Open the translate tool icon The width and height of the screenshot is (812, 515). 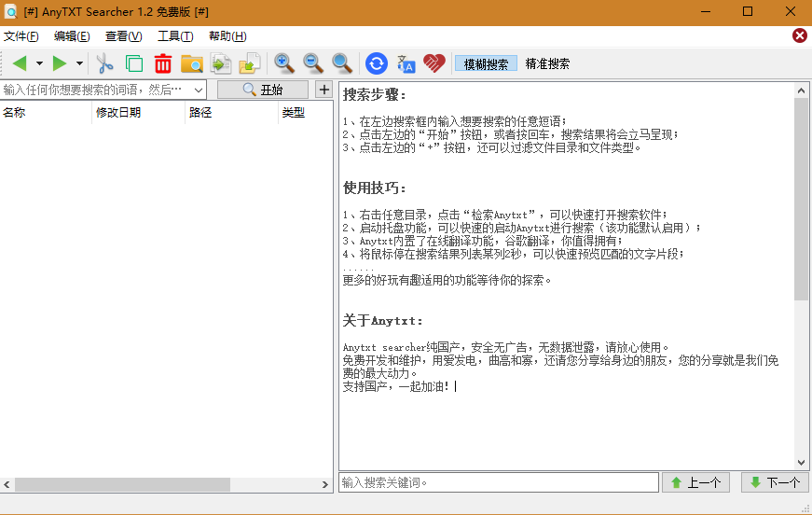click(x=406, y=63)
